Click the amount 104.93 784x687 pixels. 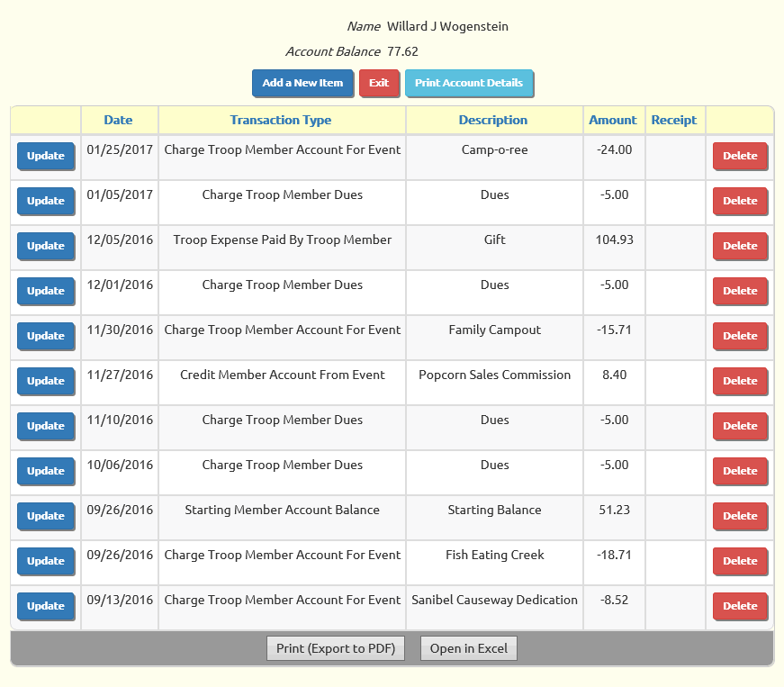click(x=614, y=240)
